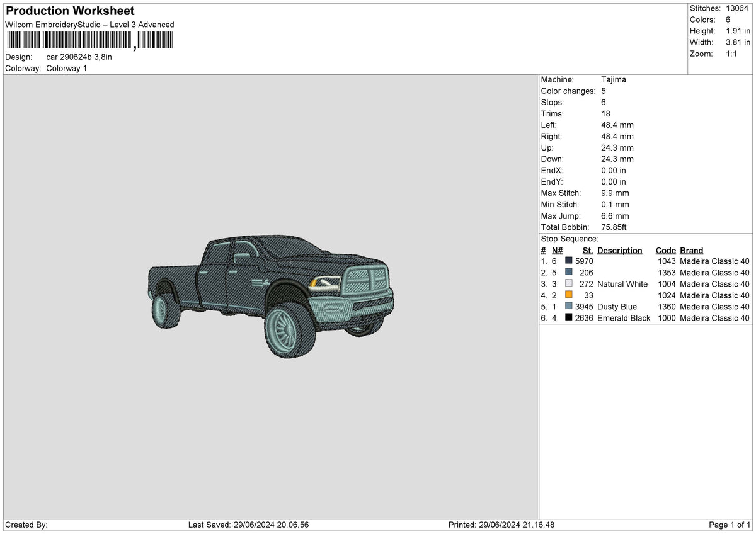Click the Page 1 of 1 indicator
Viewport: 756px width, 534px height.
[x=730, y=525]
